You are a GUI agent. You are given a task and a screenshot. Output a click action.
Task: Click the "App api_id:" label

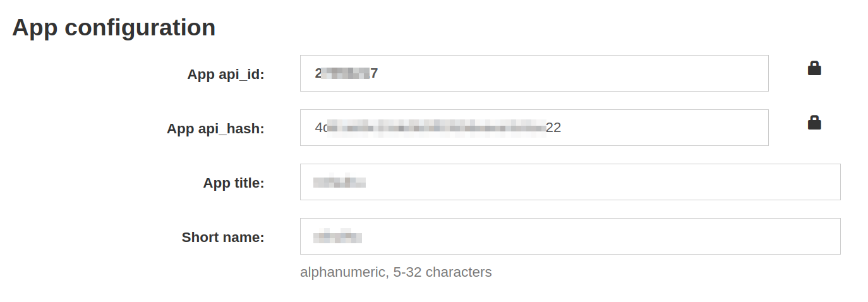click(x=226, y=74)
